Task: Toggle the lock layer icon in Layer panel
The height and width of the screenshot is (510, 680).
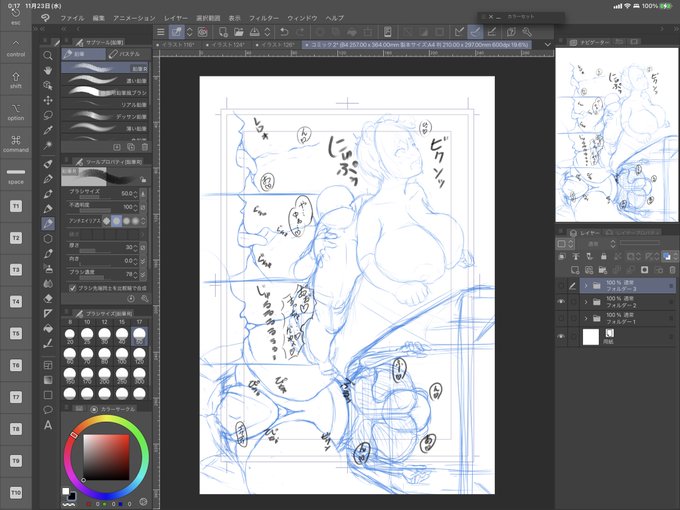Action: [603, 256]
